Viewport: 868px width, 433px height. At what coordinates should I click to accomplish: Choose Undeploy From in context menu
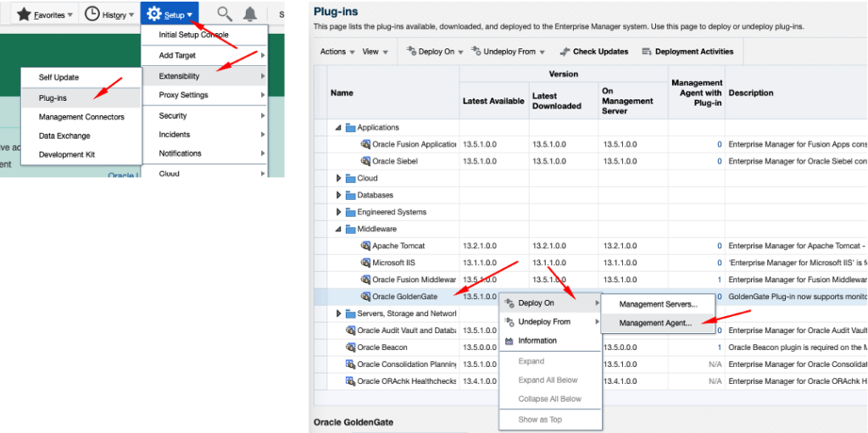(x=550, y=322)
